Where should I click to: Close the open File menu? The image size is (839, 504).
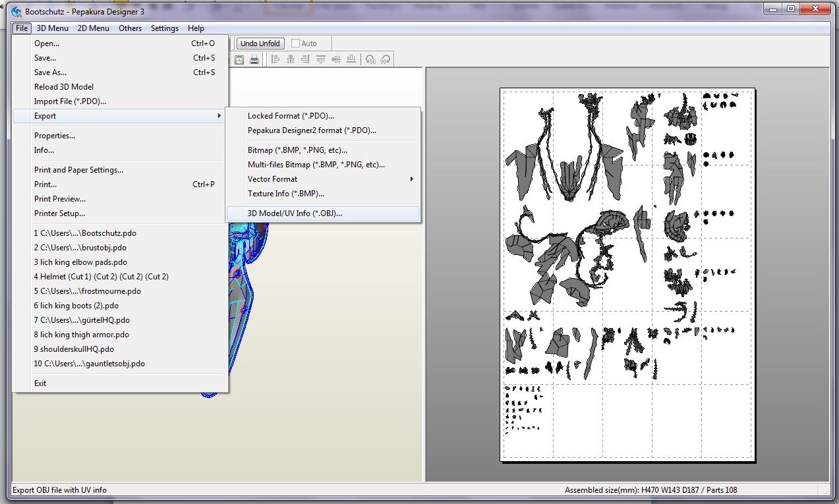[22, 28]
